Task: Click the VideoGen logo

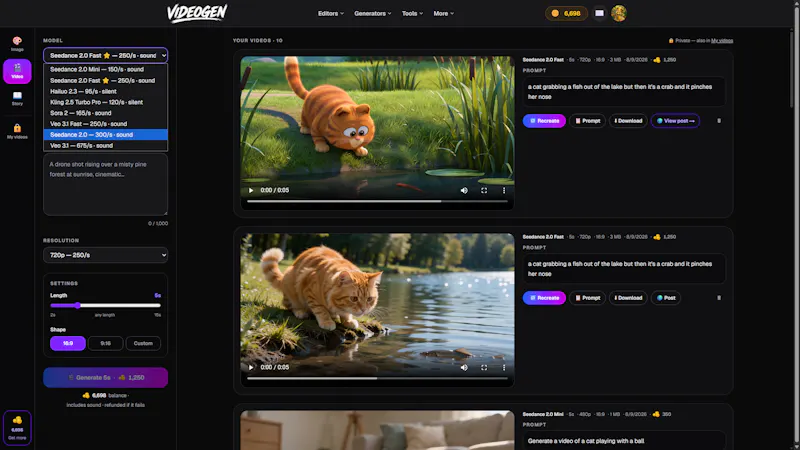Action: click(197, 13)
